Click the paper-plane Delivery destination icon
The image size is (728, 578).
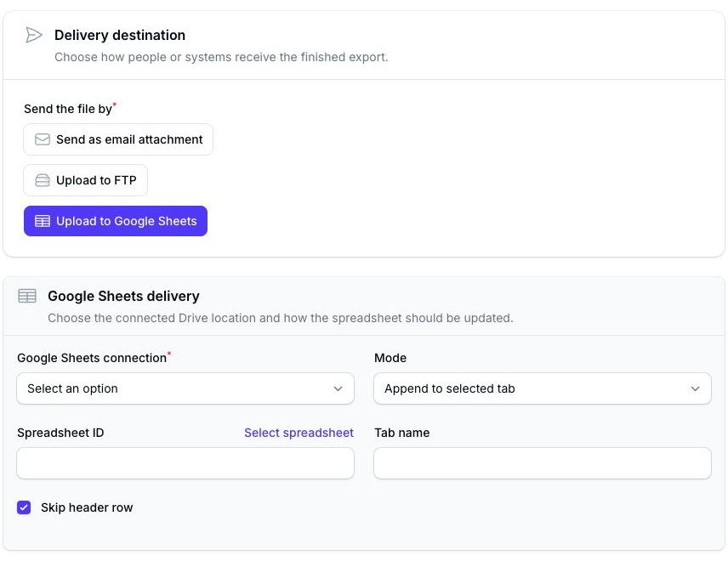(x=34, y=35)
